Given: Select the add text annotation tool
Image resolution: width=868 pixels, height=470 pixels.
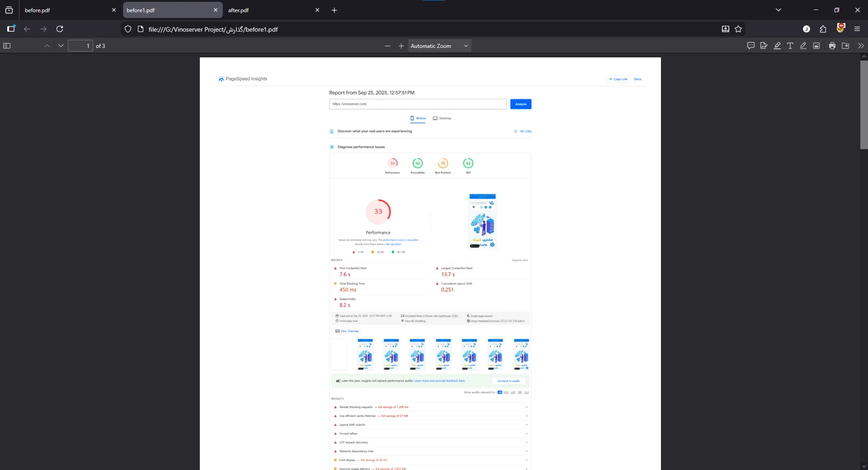Looking at the screenshot, I should coord(790,46).
